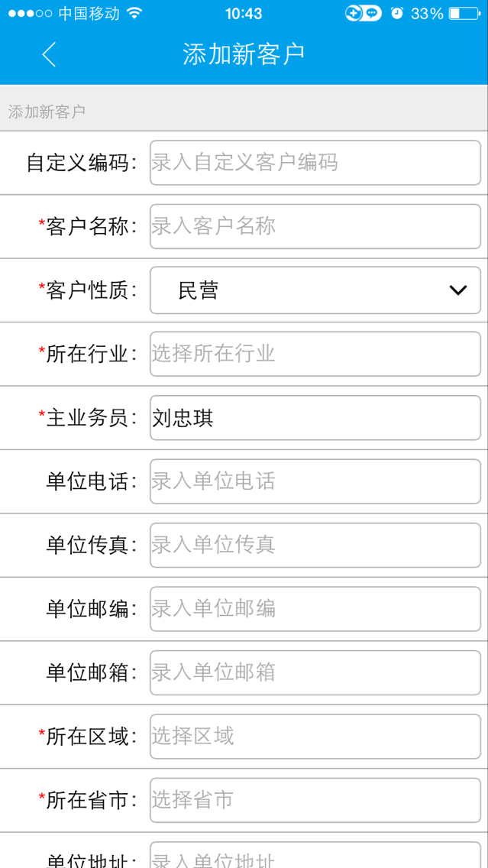This screenshot has width=488, height=868.
Task: Focus the 录入单位传真 field
Action: coord(315,545)
